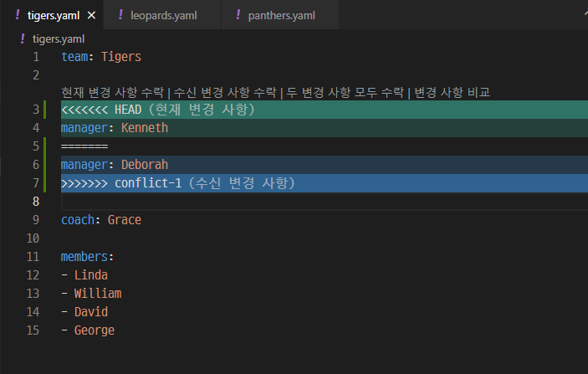The image size is (588, 374).
Task: Click the <<<<<<< HEAD conflict marker line
Action: (325, 110)
